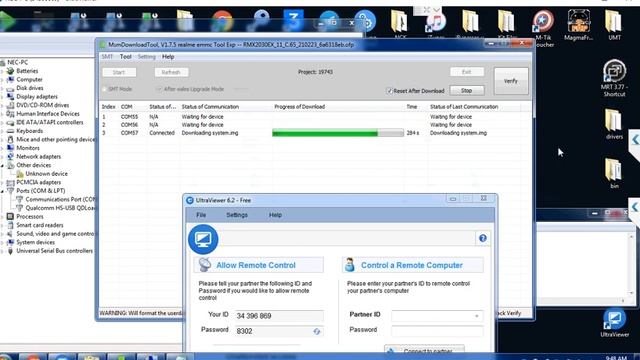The width and height of the screenshot is (640, 360).
Task: Click the Progress of Download column header
Action: coord(300,107)
